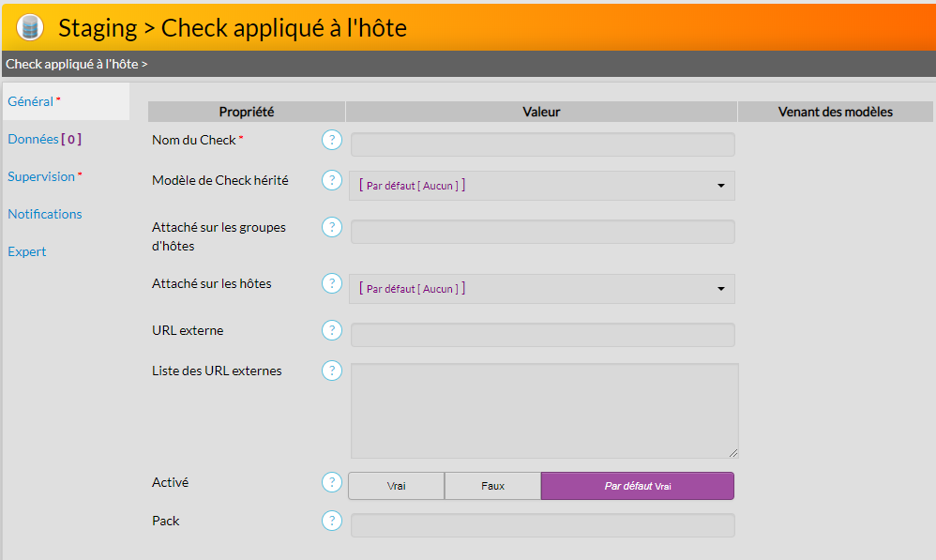Open help icon for URL externe
The image size is (936, 560).
click(x=332, y=330)
